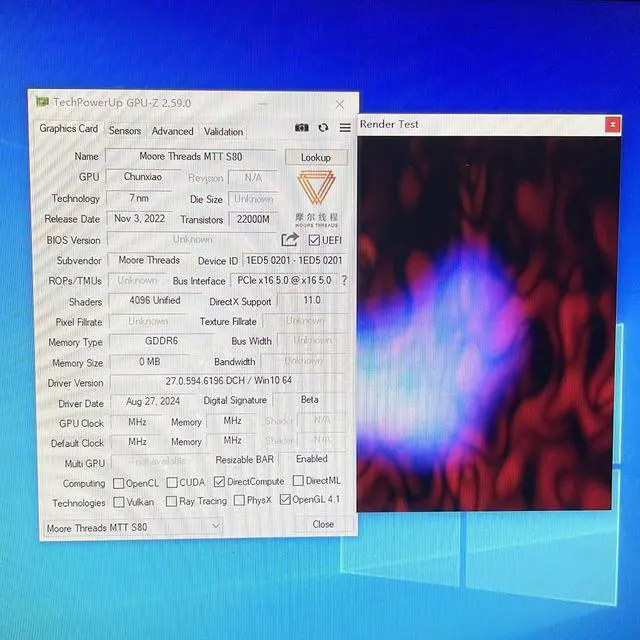The width and height of the screenshot is (640, 640).
Task: Close the Render Test window
Action: (612, 125)
